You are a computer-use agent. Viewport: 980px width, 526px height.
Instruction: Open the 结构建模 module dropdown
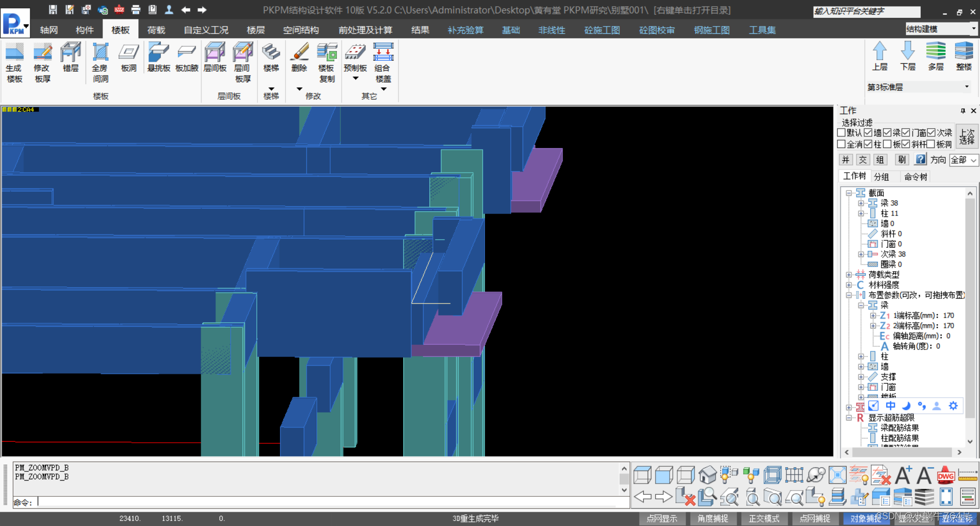tap(941, 29)
